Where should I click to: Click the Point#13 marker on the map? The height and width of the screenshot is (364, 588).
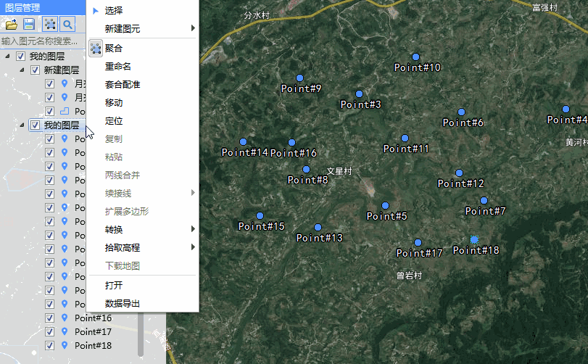coord(318,227)
